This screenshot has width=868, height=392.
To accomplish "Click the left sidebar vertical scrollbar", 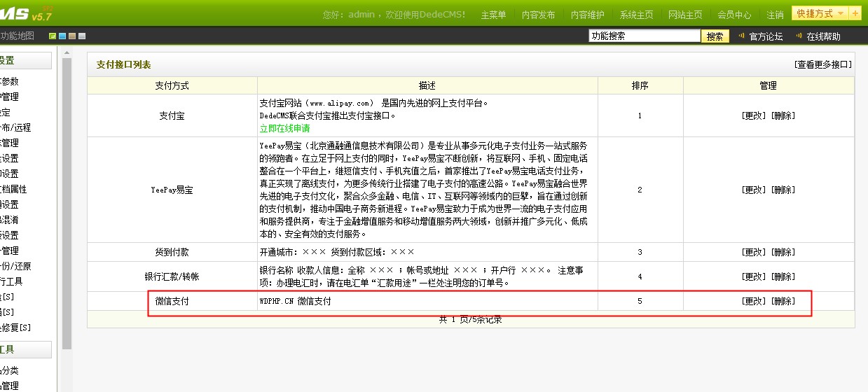I will point(67,203).
